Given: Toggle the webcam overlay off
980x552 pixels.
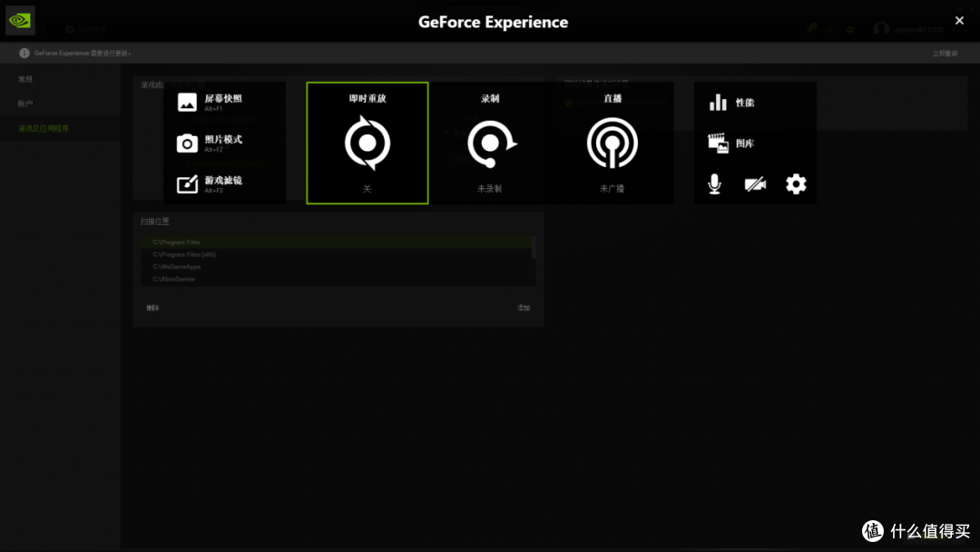Looking at the screenshot, I should click(757, 183).
